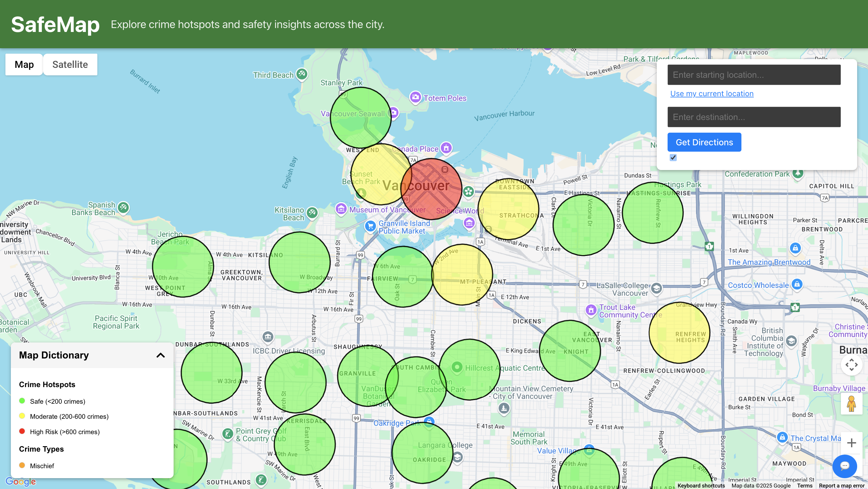The image size is (868, 489).
Task: Open the blue chat bubble icon
Action: pos(844,466)
